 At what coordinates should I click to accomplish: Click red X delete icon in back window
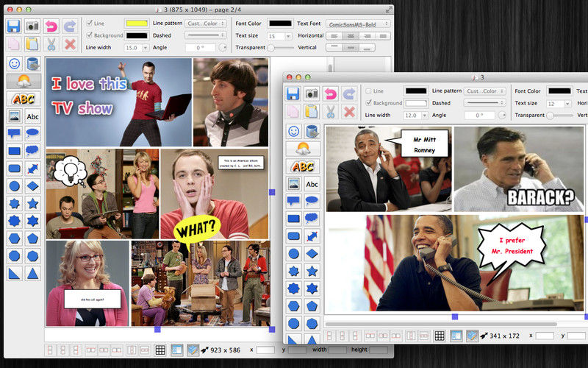[x=70, y=44]
